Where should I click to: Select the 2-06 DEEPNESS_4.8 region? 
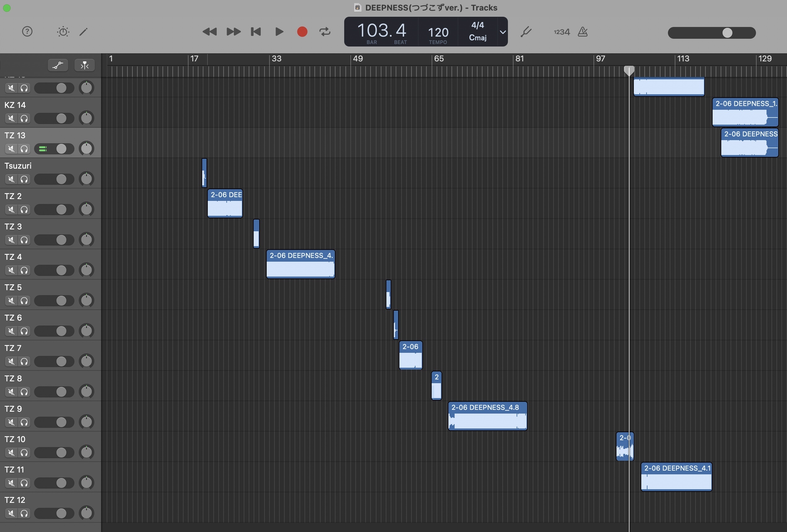coord(488,416)
